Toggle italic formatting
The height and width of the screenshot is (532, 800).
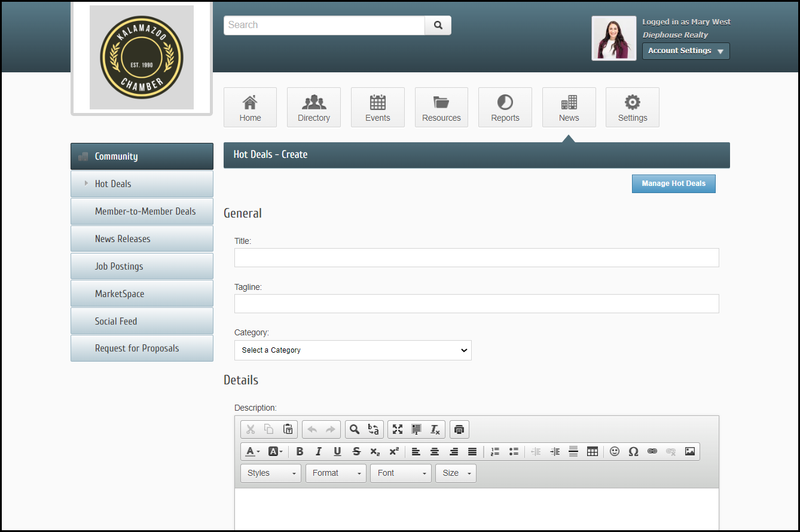(x=319, y=451)
